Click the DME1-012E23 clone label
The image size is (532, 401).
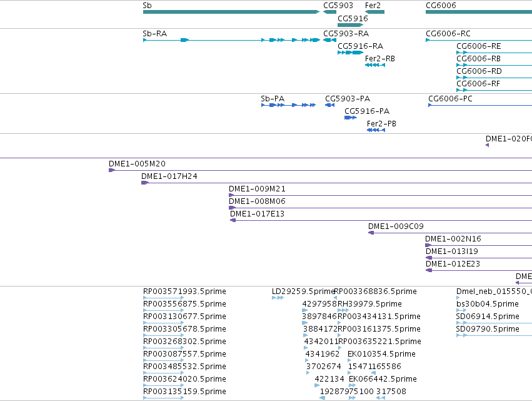point(453,264)
